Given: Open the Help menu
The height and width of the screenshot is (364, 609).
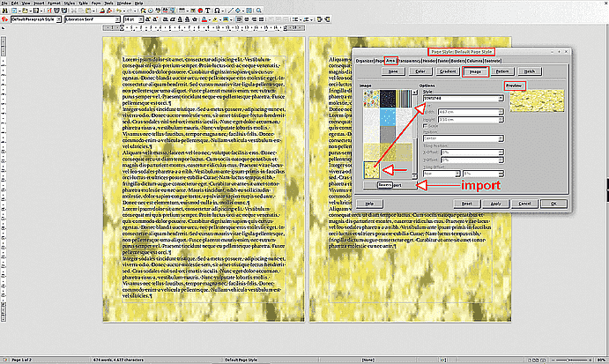Looking at the screenshot, I should pyautogui.click(x=138, y=4).
